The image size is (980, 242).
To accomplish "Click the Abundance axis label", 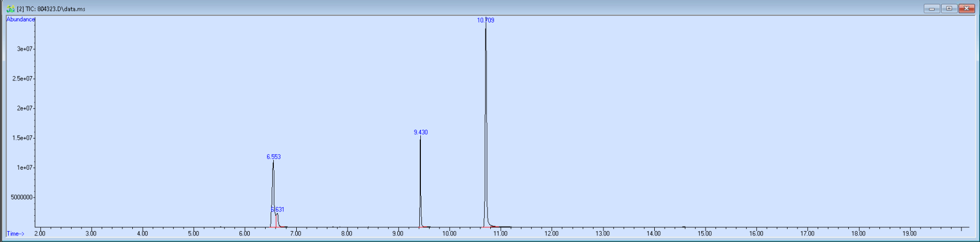I will point(20,19).
